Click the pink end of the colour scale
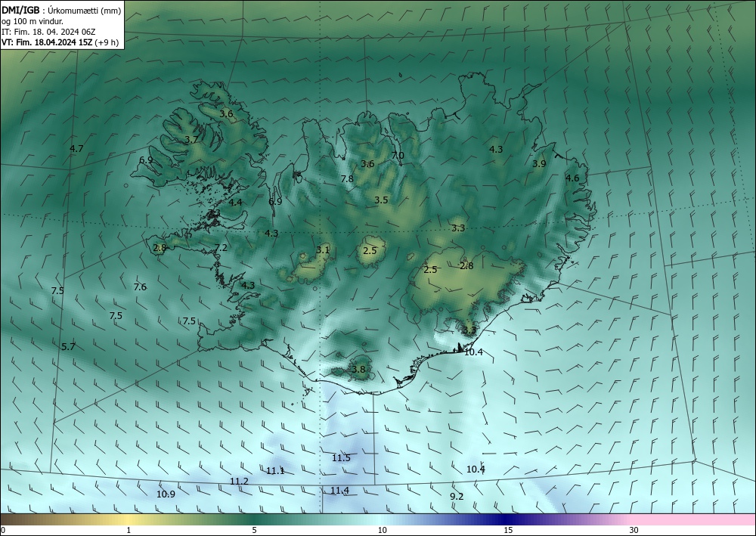This screenshot has width=756, height=536. tap(694, 519)
